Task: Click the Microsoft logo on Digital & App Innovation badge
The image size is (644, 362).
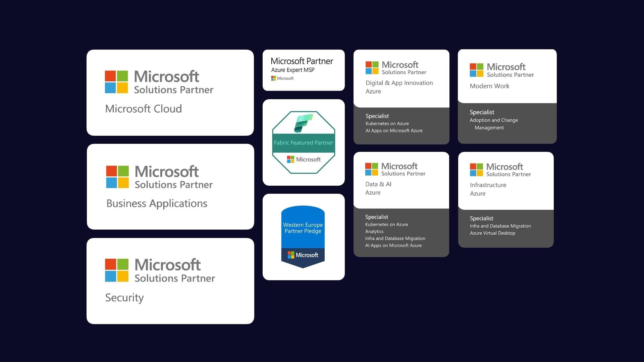Action: click(x=372, y=67)
